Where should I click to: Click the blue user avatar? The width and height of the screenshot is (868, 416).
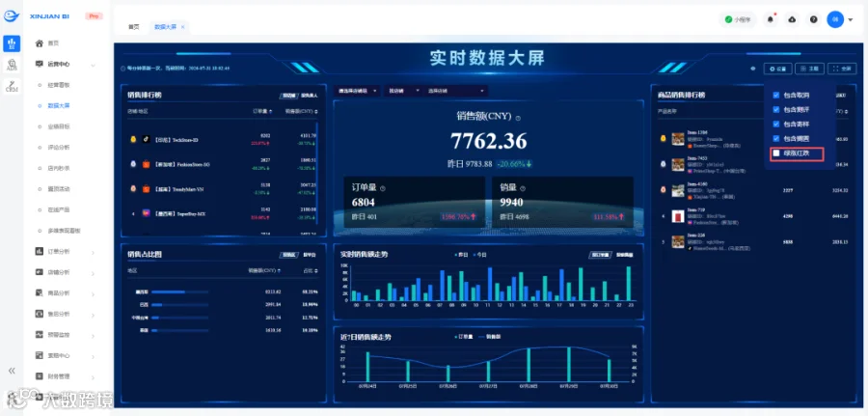click(835, 19)
